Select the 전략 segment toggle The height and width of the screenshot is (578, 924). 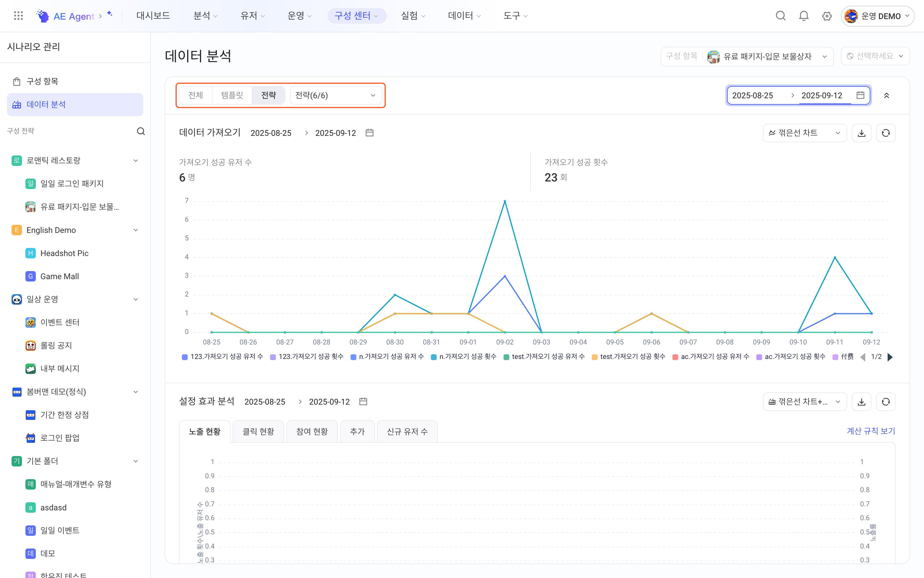coord(269,95)
